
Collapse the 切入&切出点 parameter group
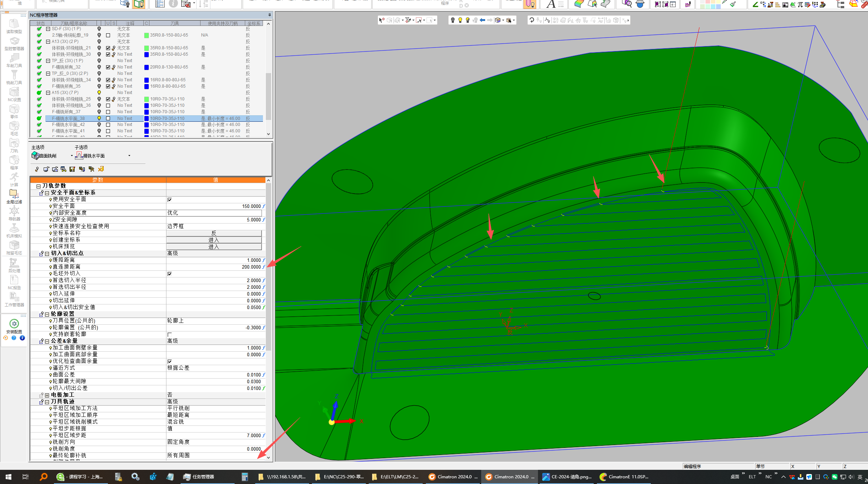(47, 253)
